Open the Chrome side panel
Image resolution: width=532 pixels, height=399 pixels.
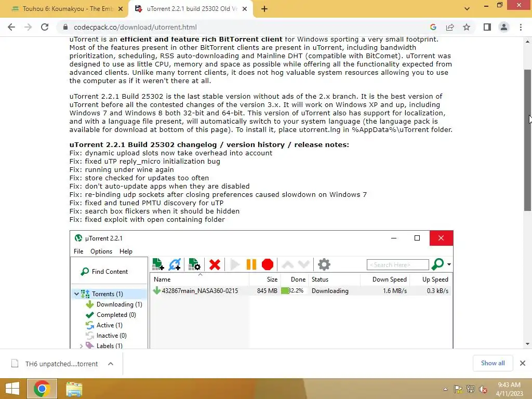[487, 27]
